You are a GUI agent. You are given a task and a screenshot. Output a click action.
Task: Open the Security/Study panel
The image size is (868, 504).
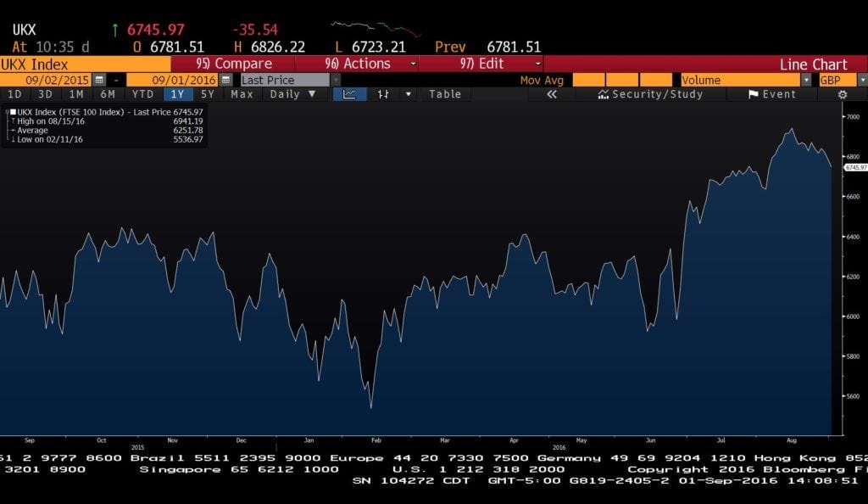coord(650,94)
